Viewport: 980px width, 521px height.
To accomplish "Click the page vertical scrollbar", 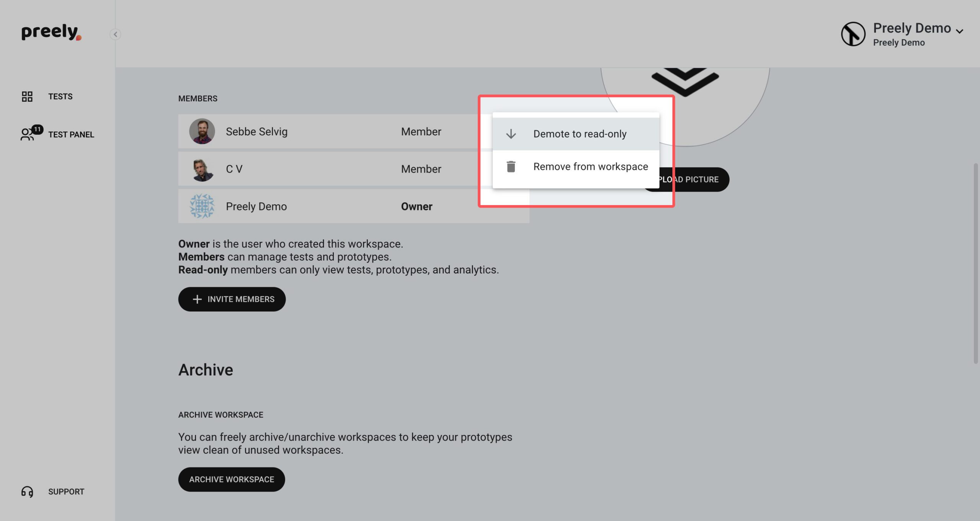I will pos(976,264).
